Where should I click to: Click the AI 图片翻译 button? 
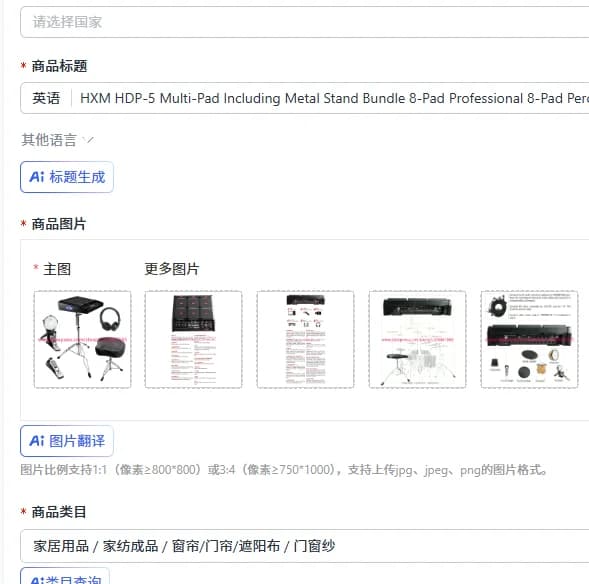(67, 441)
